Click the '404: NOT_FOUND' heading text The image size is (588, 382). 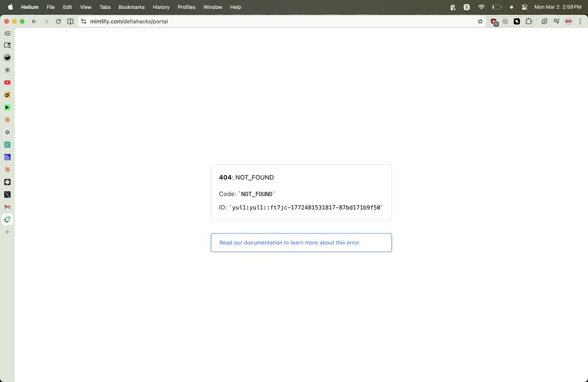246,178
